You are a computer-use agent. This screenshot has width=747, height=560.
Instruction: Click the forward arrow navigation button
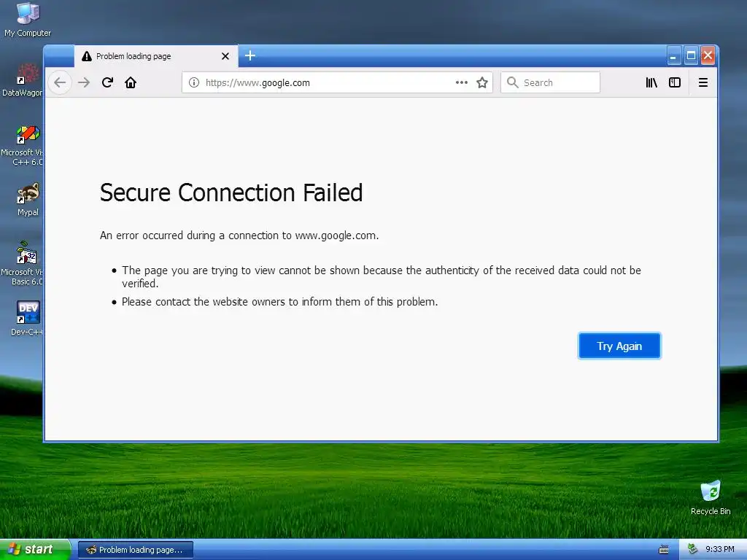point(84,82)
